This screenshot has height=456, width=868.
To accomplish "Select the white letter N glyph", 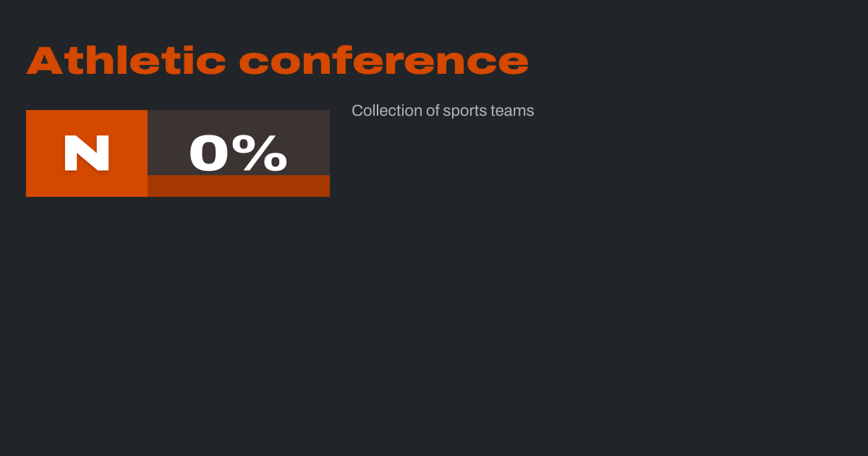I will click(x=87, y=153).
